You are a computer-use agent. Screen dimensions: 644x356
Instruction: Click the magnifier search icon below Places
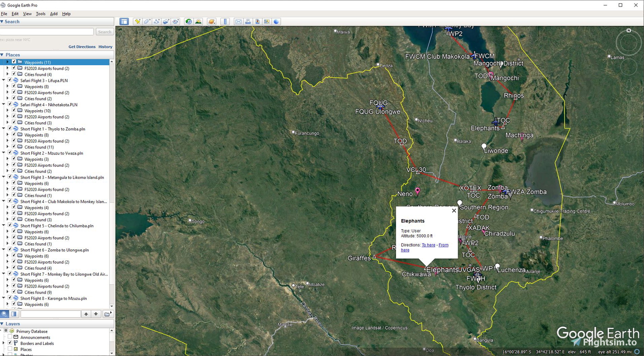tap(4, 314)
